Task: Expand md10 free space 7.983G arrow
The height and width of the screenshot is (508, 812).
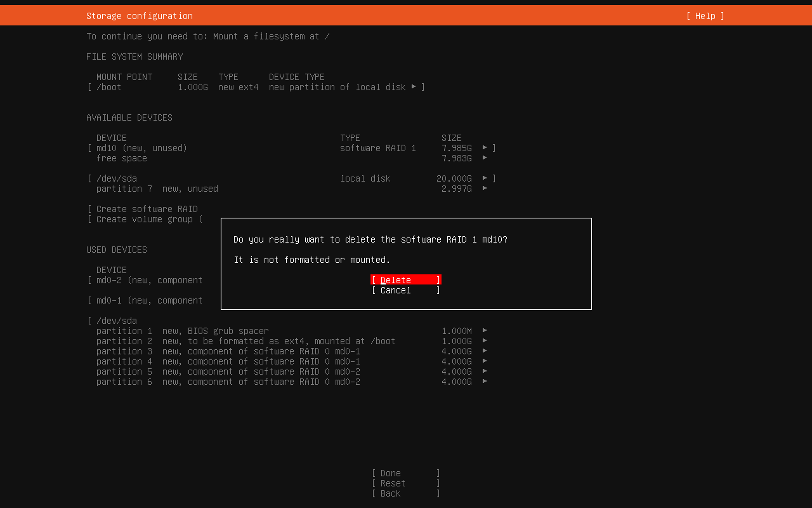Action: [x=485, y=158]
